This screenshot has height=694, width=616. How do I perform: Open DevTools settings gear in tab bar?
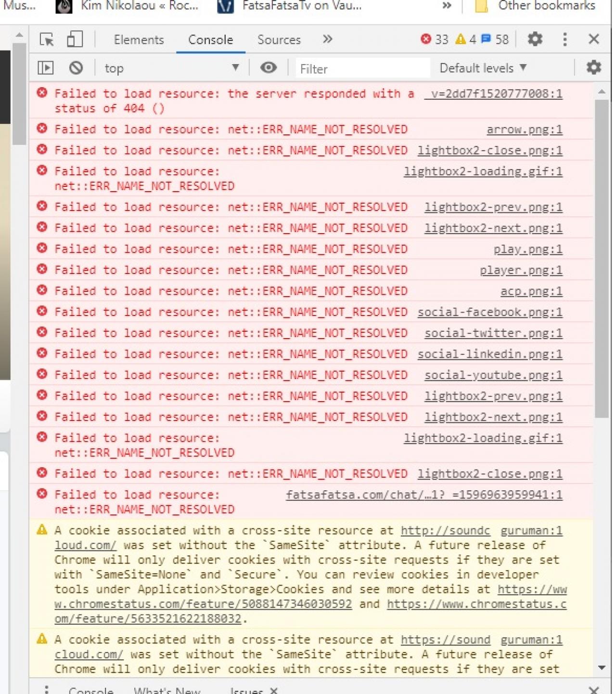click(x=535, y=39)
